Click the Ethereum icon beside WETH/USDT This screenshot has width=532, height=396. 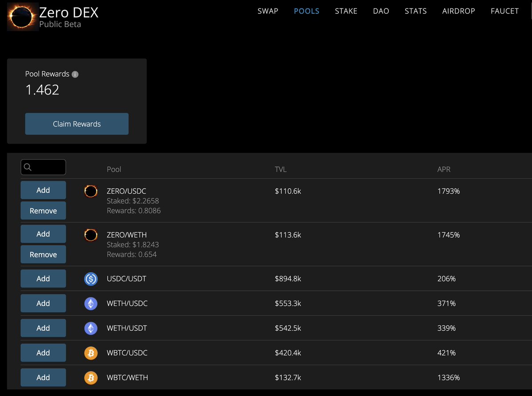coord(91,328)
